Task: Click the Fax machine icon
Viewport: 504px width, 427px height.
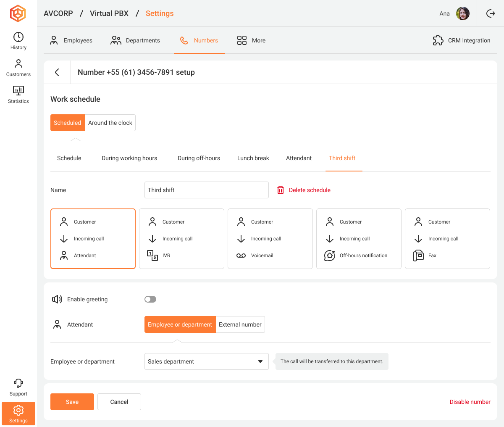Action: (418, 256)
